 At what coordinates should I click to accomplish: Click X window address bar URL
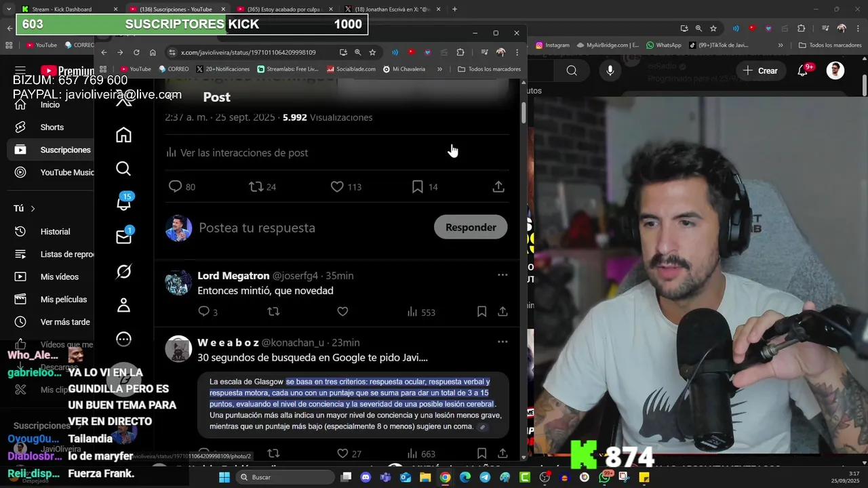tap(248, 52)
